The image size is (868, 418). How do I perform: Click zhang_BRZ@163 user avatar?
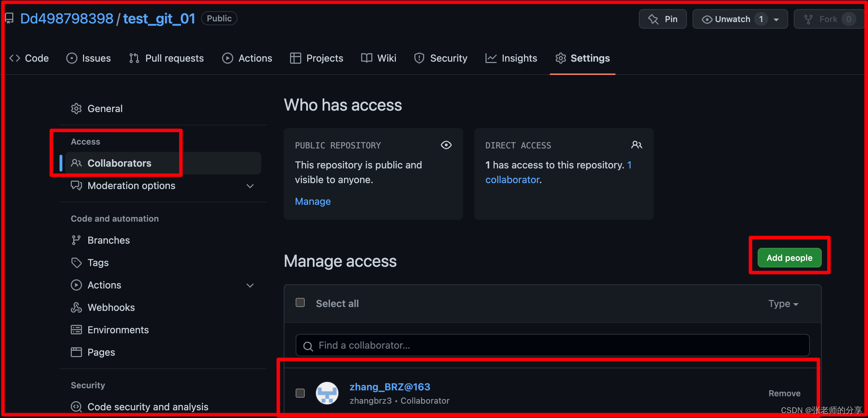tap(327, 393)
